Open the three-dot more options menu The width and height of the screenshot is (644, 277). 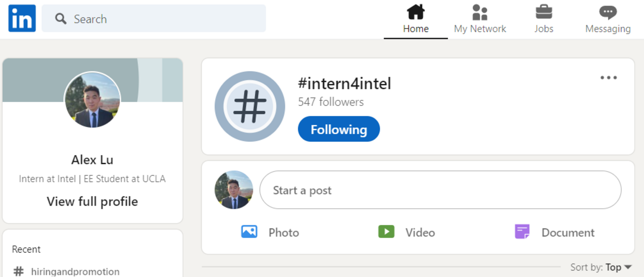click(608, 78)
